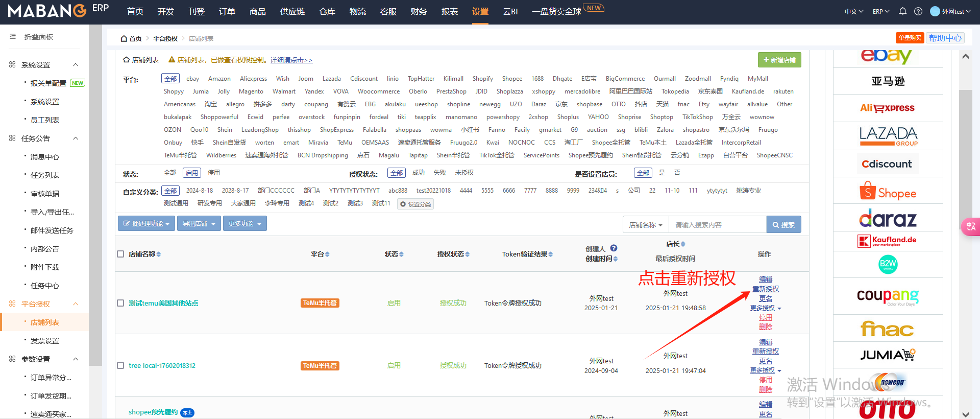
Task: Click the Cdiscount logo
Action: click(887, 164)
